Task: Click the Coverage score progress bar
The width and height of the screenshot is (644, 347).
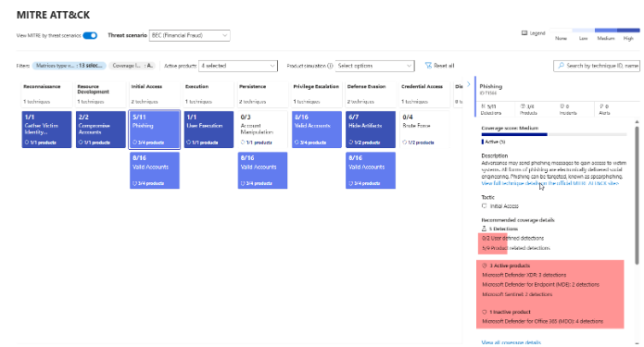Action: [554, 134]
